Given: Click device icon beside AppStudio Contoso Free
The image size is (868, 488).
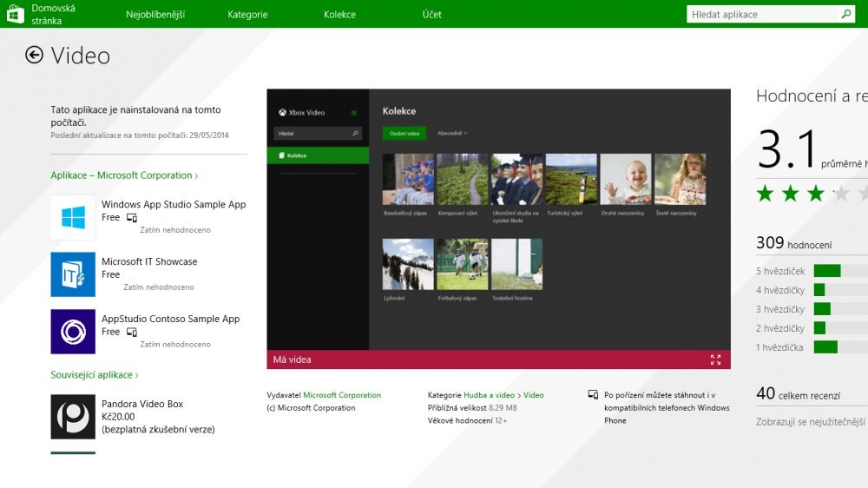Looking at the screenshot, I should 132,332.
